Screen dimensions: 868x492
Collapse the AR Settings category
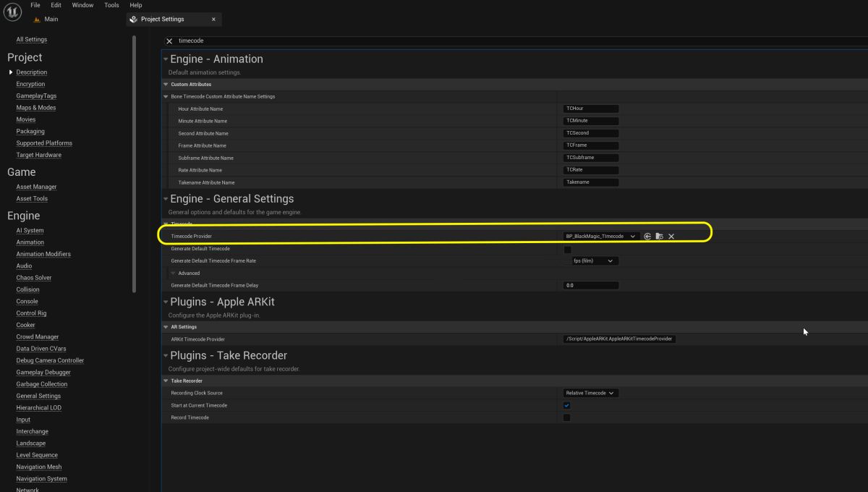166,327
